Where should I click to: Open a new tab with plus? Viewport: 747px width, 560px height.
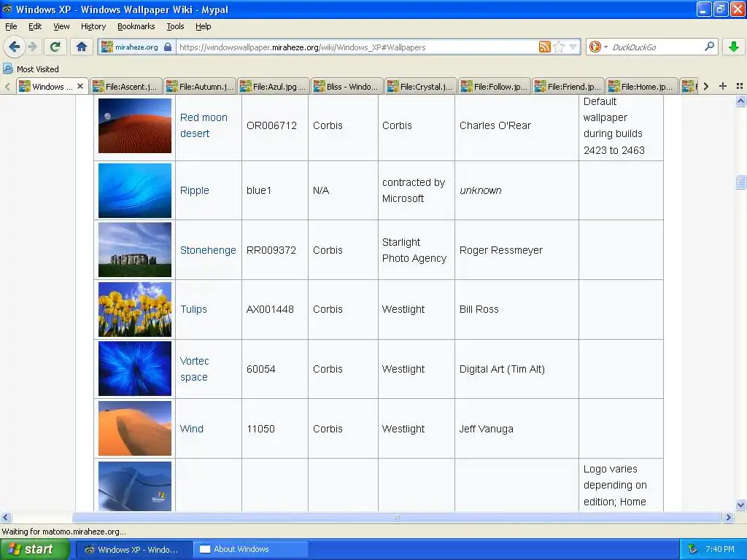pos(723,86)
